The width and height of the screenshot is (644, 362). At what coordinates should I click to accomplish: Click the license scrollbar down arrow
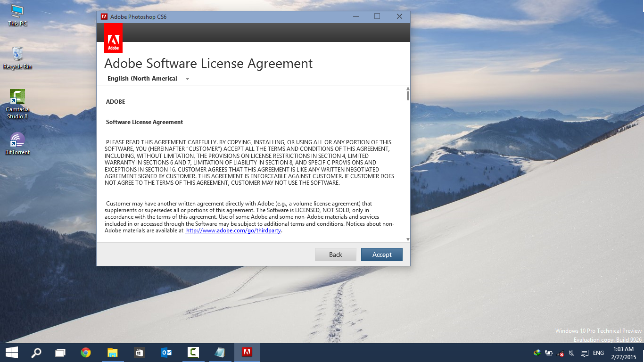click(408, 239)
